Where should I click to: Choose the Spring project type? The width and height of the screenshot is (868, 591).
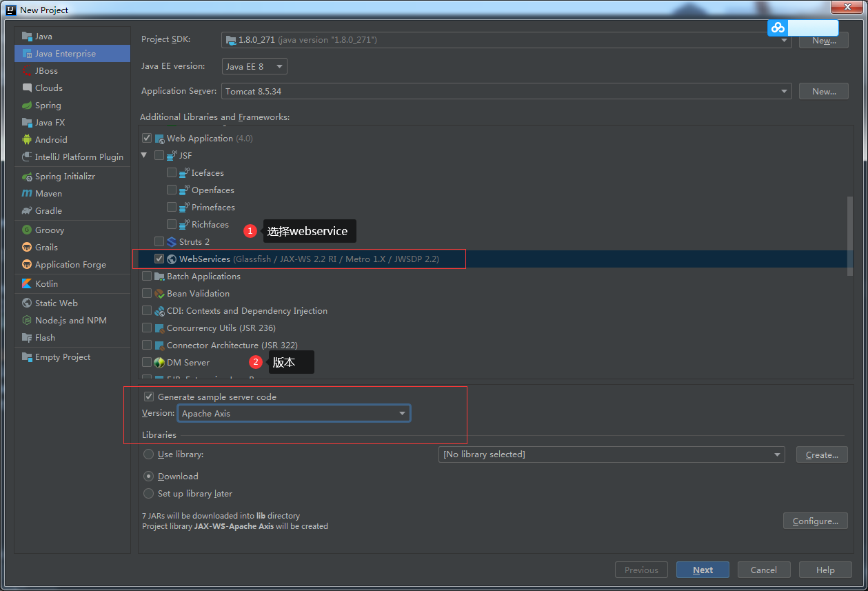[x=48, y=105]
